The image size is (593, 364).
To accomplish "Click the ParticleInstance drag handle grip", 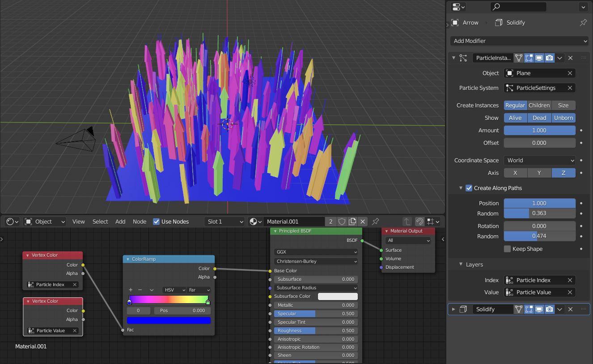I will tap(583, 58).
